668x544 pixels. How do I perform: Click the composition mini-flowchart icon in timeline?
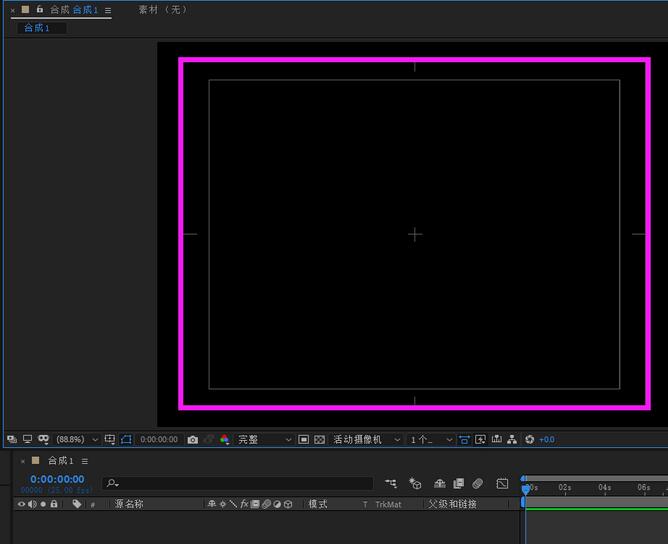coord(390,484)
